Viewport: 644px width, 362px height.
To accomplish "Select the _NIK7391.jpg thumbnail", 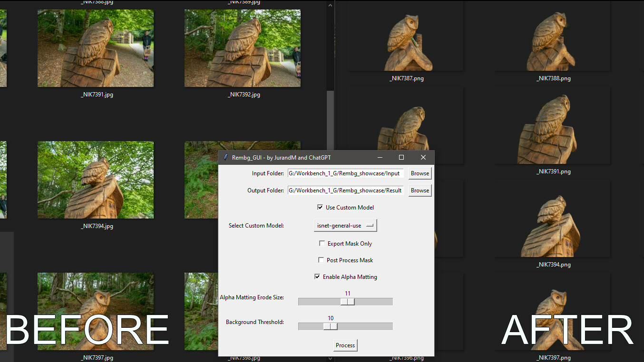I will [96, 48].
